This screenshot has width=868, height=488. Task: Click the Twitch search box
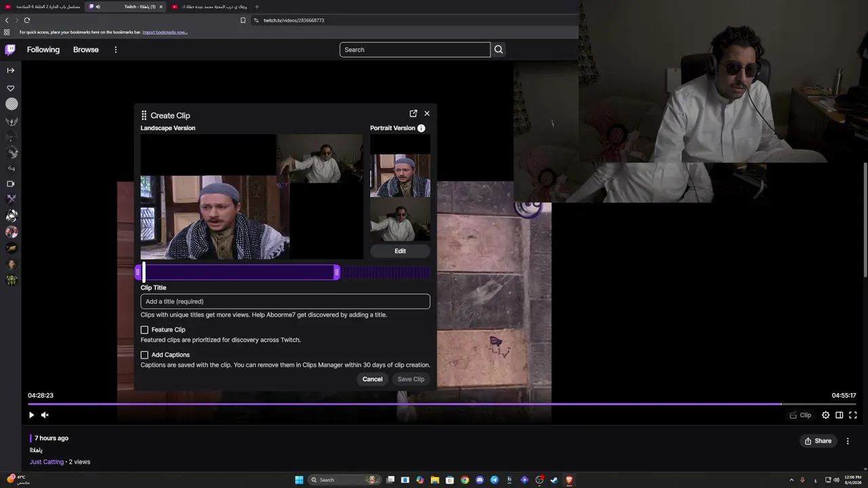coord(415,49)
